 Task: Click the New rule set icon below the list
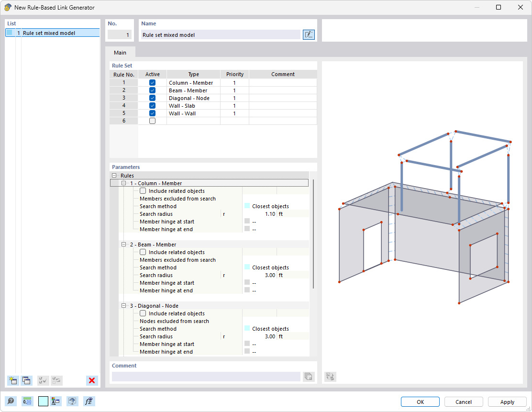pos(13,380)
